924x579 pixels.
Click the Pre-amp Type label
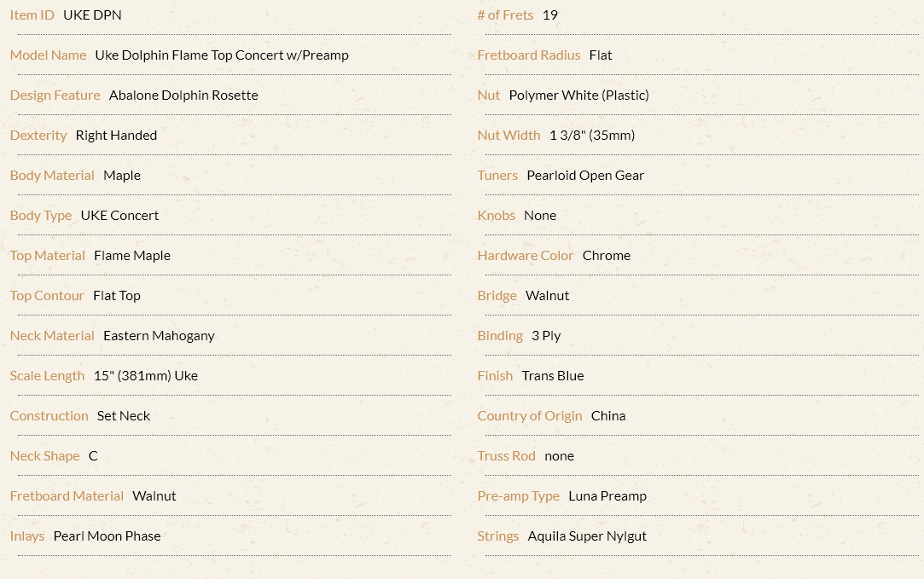point(518,496)
